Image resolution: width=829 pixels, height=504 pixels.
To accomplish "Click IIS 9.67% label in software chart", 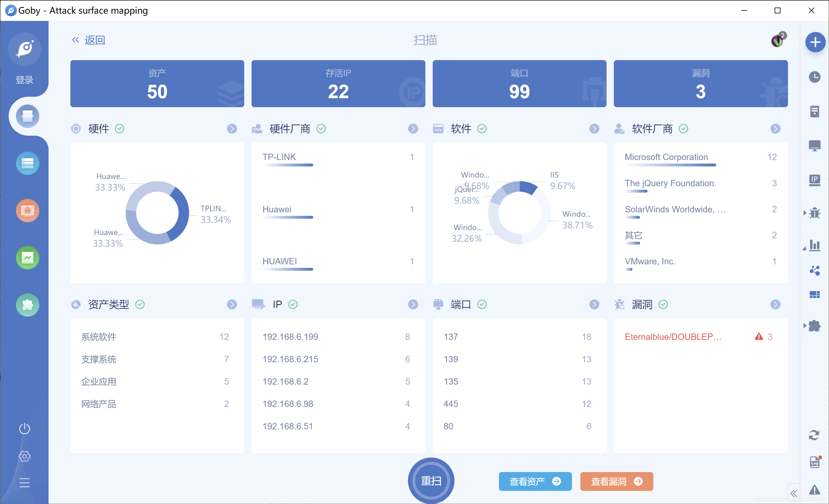I will 562,181.
